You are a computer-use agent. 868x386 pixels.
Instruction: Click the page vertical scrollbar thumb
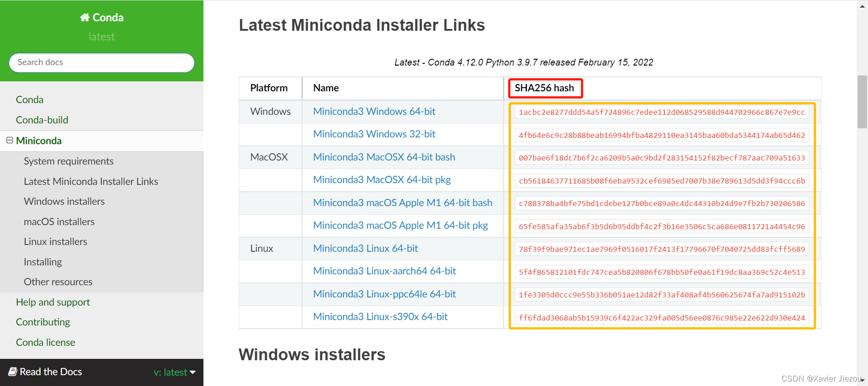(862, 102)
